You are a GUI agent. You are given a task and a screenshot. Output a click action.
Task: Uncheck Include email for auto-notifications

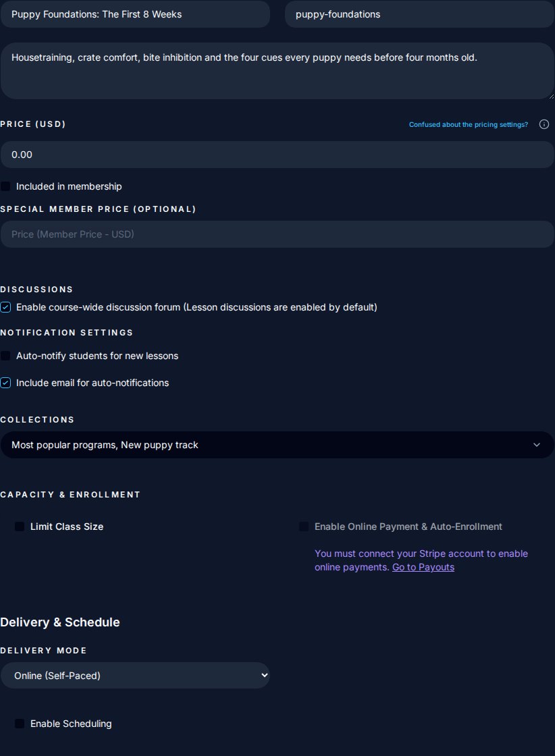tap(5, 383)
